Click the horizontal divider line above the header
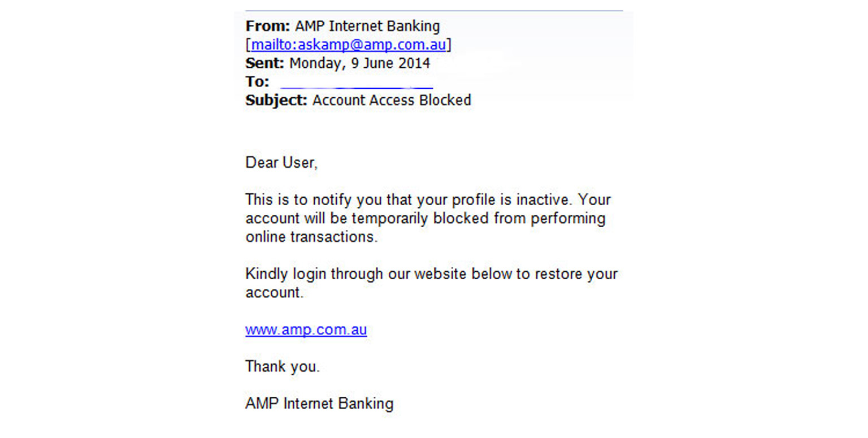This screenshot has width=868, height=438. pyautogui.click(x=433, y=11)
